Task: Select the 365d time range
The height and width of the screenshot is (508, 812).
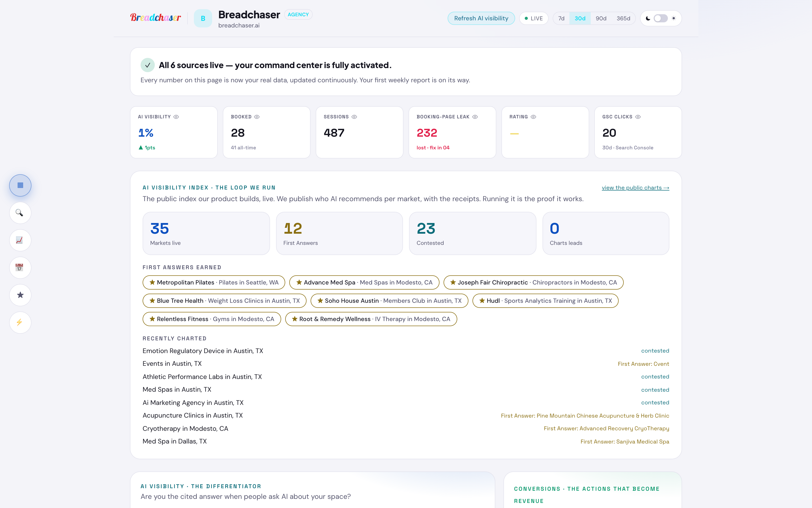Action: tap(623, 19)
